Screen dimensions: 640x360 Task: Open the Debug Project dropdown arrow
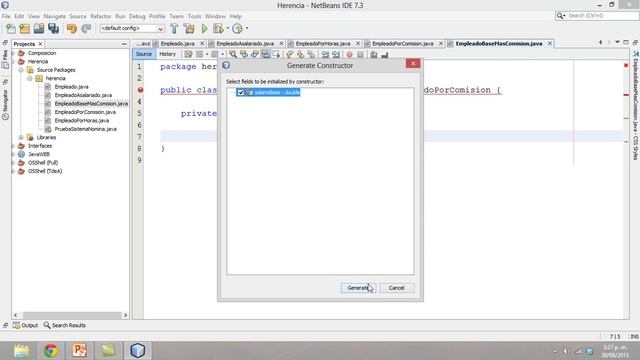pos(227,29)
